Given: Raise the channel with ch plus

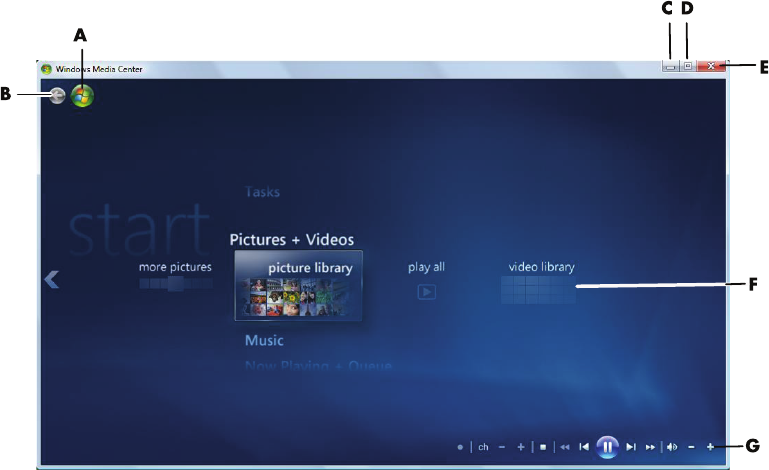Looking at the screenshot, I should click(521, 447).
